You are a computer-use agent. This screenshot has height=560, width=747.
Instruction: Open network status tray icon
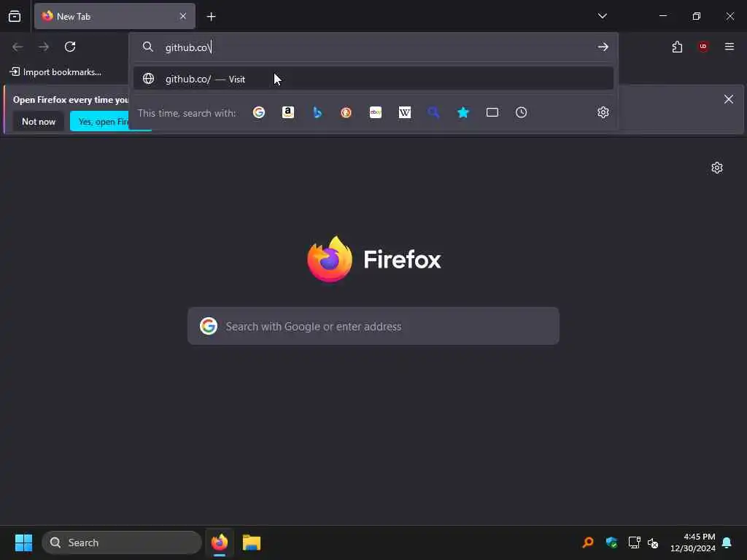(x=634, y=542)
